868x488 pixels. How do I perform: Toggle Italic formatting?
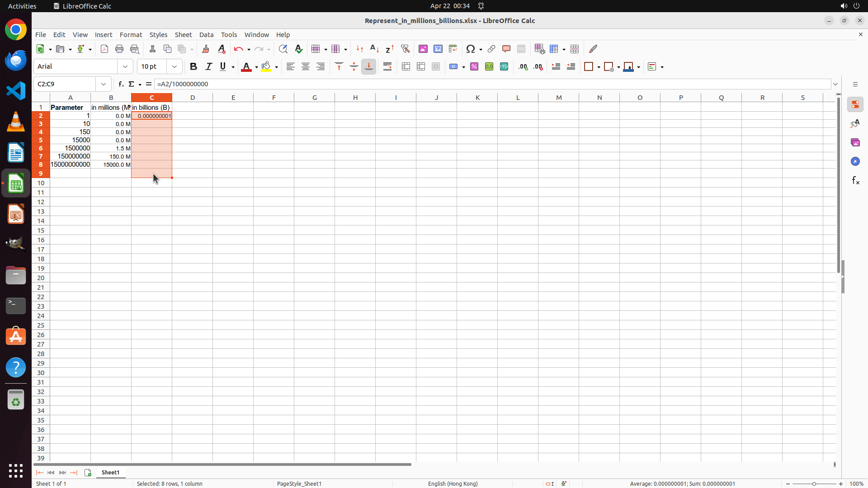click(x=208, y=66)
